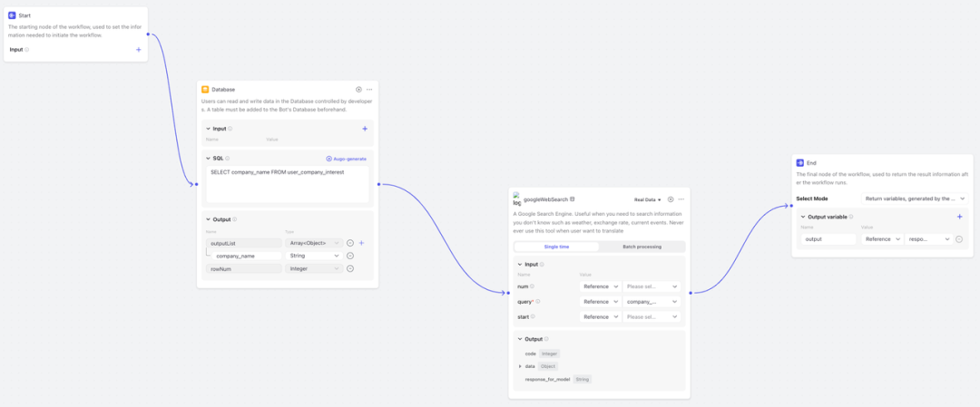This screenshot has width=980, height=407.
Task: Select the Single time tab
Action: [x=556, y=247]
